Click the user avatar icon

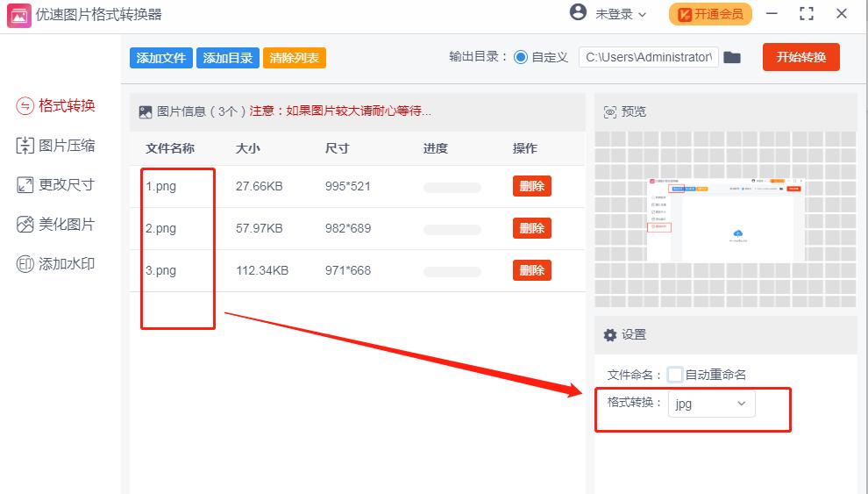pyautogui.click(x=578, y=12)
